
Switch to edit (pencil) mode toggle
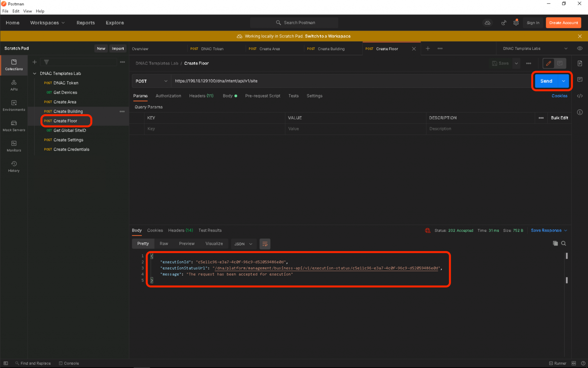pos(548,63)
